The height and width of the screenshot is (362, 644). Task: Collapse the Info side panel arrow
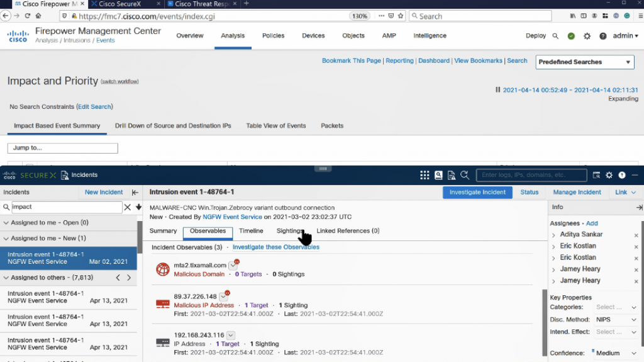(639, 207)
